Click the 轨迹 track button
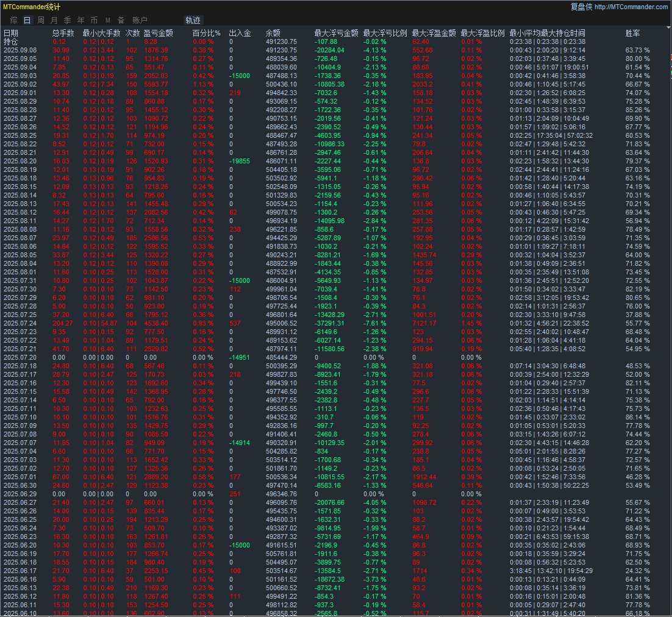The width and height of the screenshot is (672, 617). coord(193,20)
